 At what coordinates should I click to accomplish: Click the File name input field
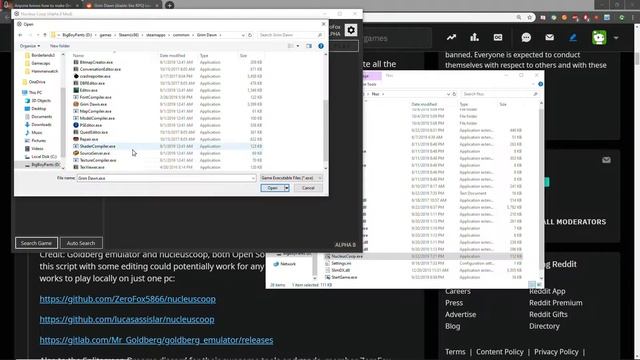(x=166, y=178)
